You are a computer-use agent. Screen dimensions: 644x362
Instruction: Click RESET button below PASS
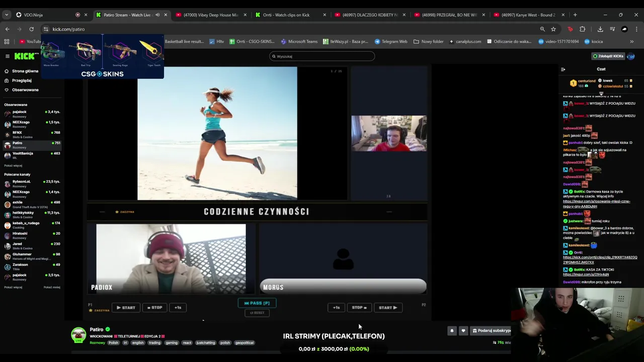pyautogui.click(x=257, y=313)
